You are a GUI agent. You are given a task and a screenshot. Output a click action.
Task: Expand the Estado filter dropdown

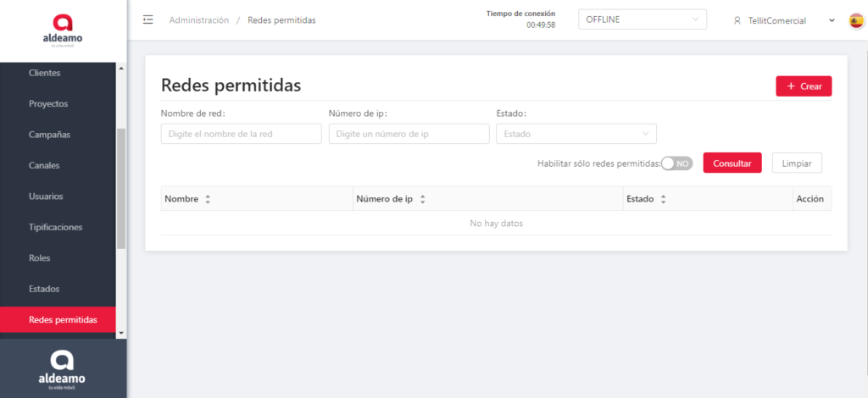point(576,134)
